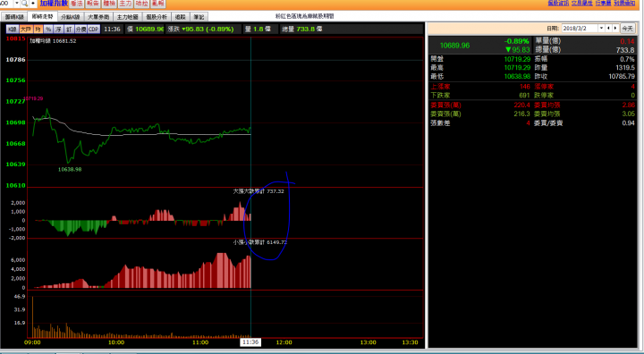Viewport: 644px width, 354px height.
Task: Open the second blue link at top right
Action: [x=581, y=3]
